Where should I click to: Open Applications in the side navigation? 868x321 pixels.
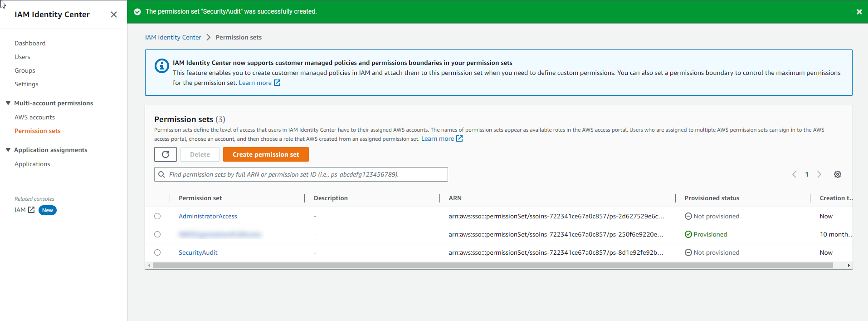32,164
